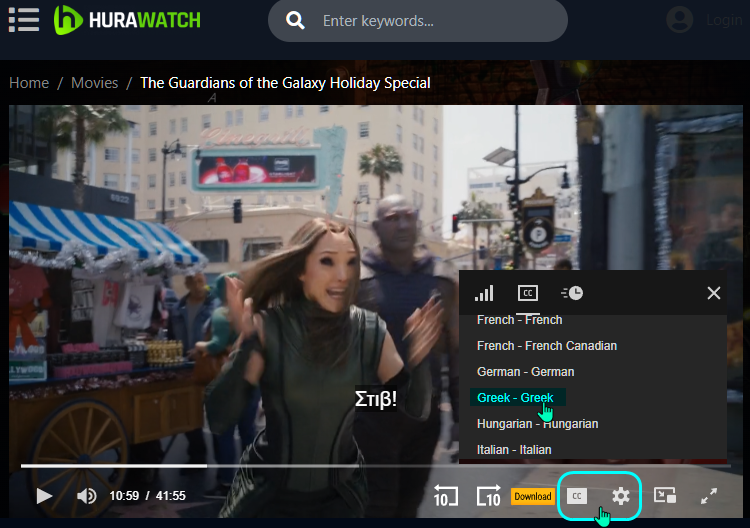Close the subtitle settings panel

click(714, 293)
